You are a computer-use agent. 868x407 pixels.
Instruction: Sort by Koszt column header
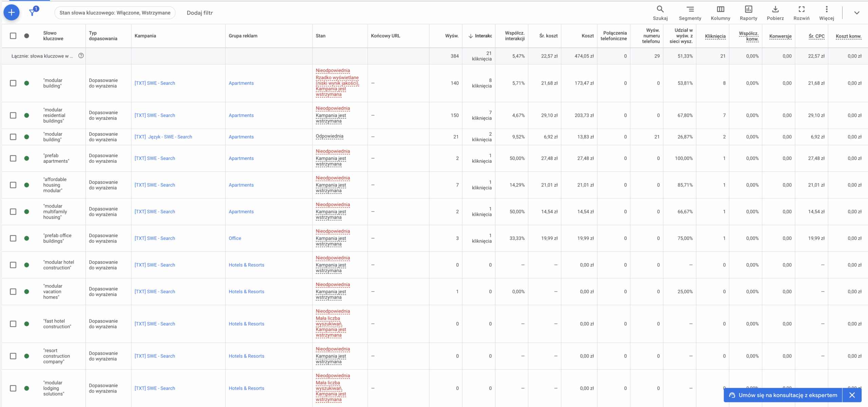[588, 36]
